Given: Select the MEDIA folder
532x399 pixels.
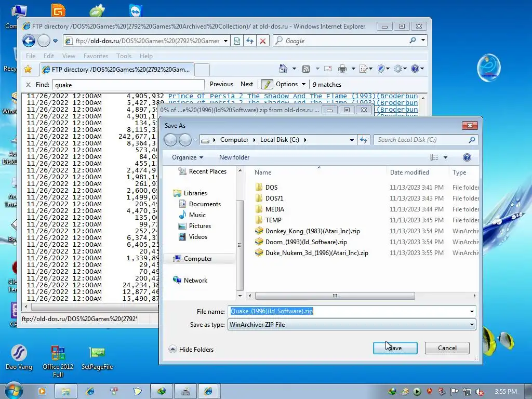Looking at the screenshot, I should click(275, 209).
